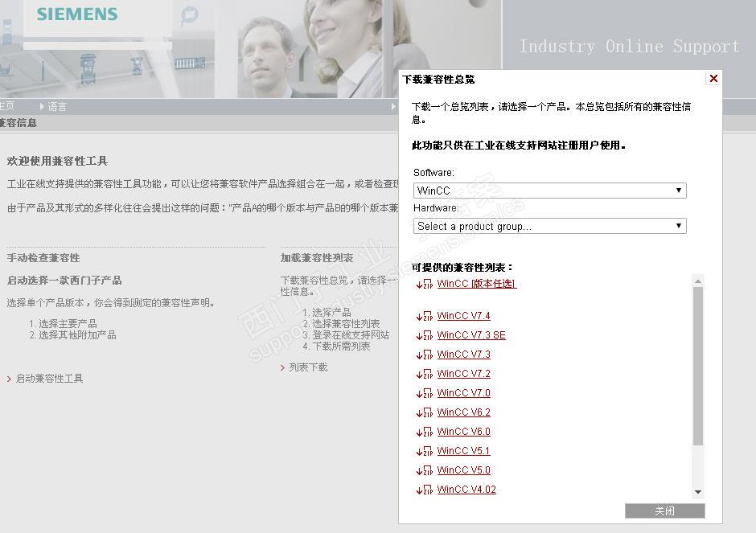Screen dimensions: 756x533
Task: Close the 下载兼容性总览 dialog with the red X
Action: pos(713,79)
